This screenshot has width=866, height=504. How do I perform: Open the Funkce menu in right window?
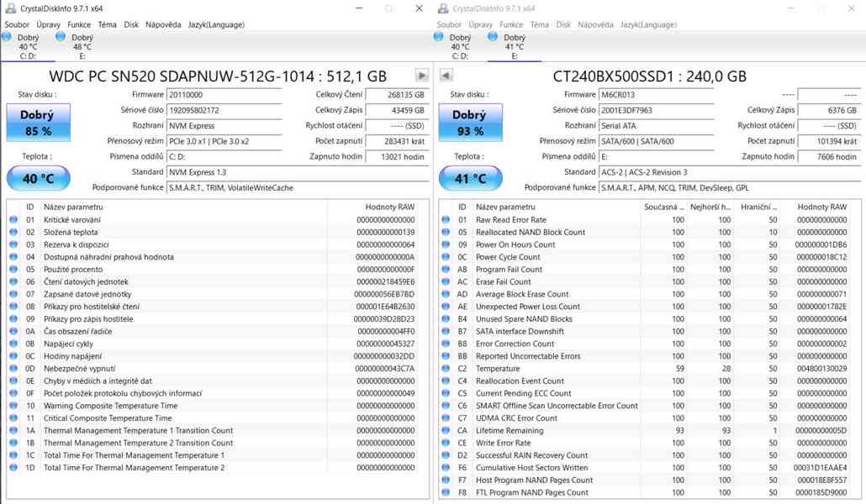511,24
